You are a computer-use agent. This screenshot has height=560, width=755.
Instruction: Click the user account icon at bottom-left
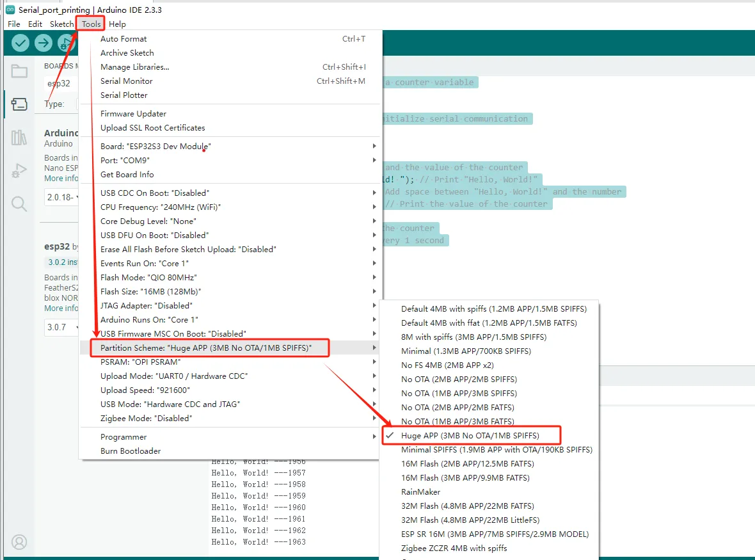[19, 541]
